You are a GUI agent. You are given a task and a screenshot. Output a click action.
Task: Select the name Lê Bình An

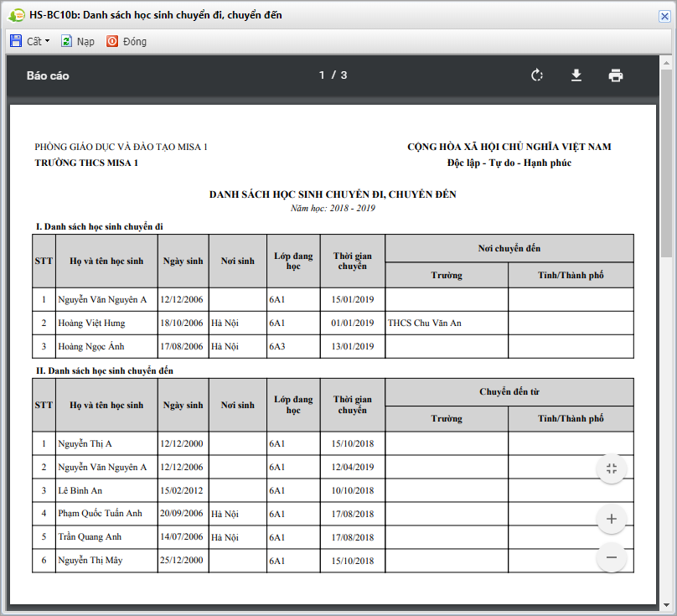[x=80, y=491]
